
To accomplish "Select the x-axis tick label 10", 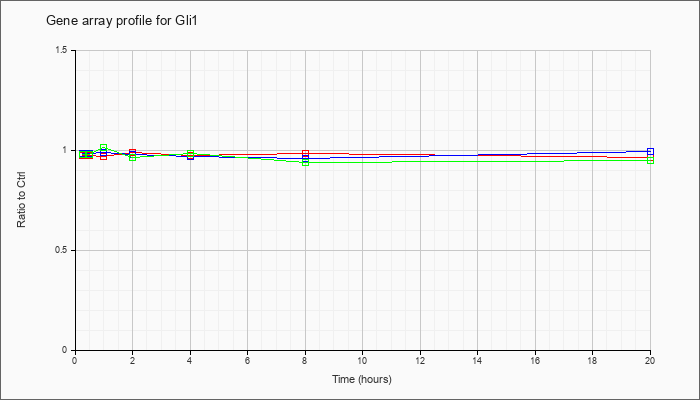I will (x=362, y=359).
